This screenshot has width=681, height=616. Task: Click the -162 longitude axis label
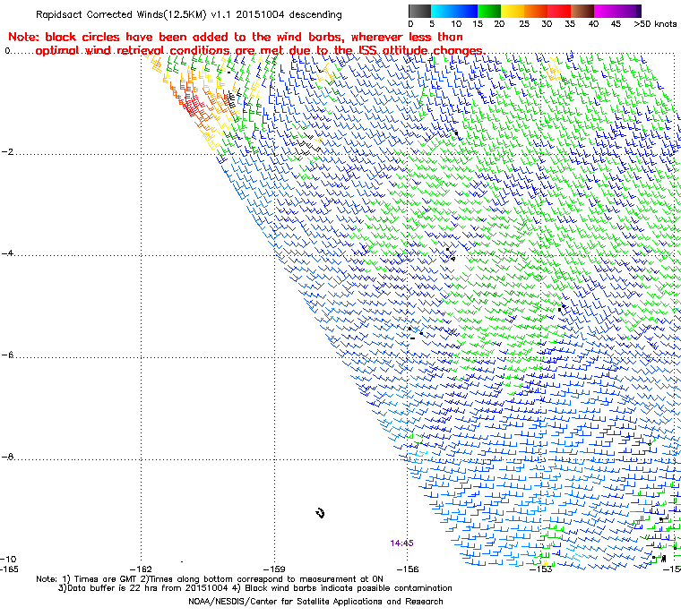pyautogui.click(x=141, y=569)
